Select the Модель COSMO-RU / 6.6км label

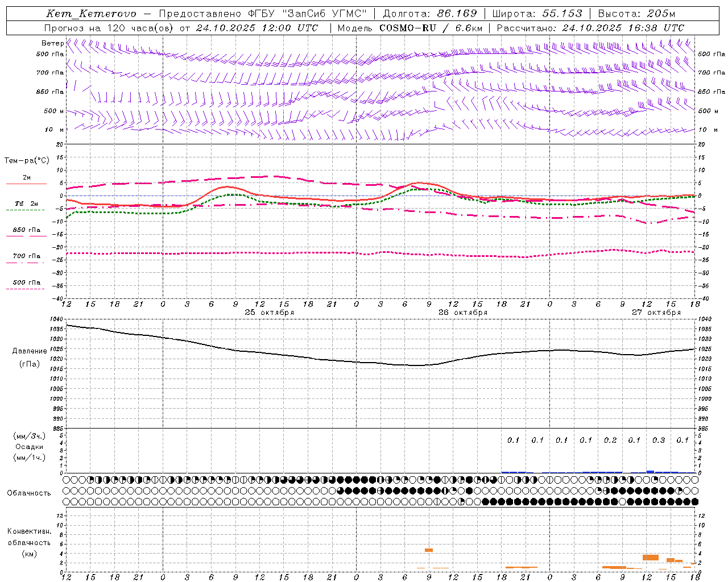pyautogui.click(x=410, y=28)
